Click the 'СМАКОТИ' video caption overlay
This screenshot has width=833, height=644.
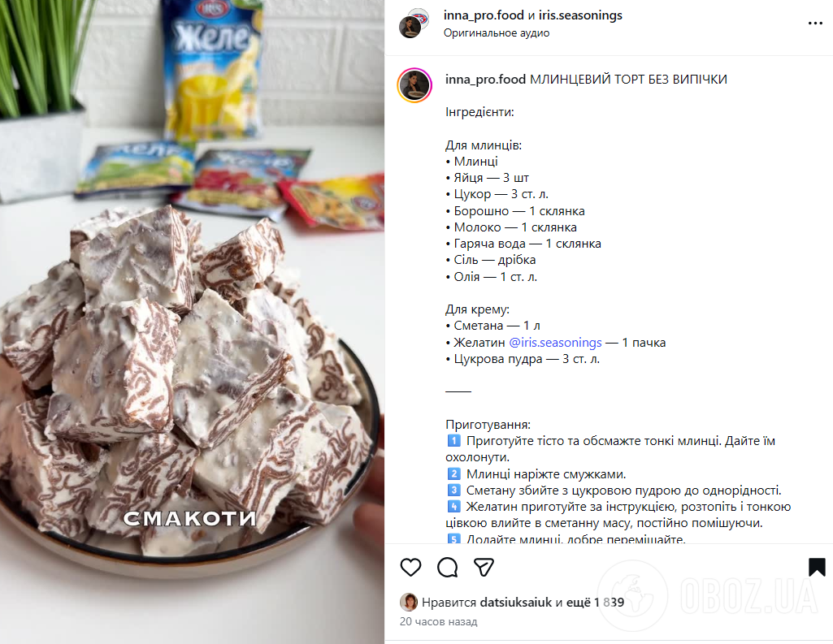(x=189, y=518)
